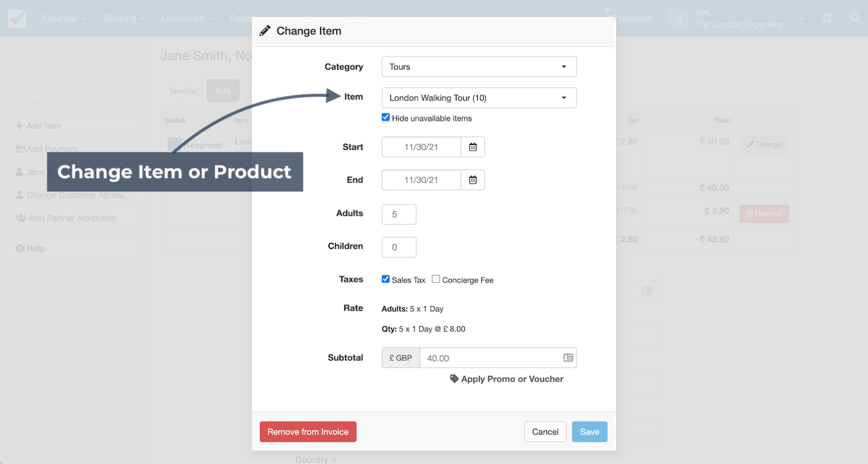Toggle Hide unavailable items checkbox

pyautogui.click(x=385, y=117)
